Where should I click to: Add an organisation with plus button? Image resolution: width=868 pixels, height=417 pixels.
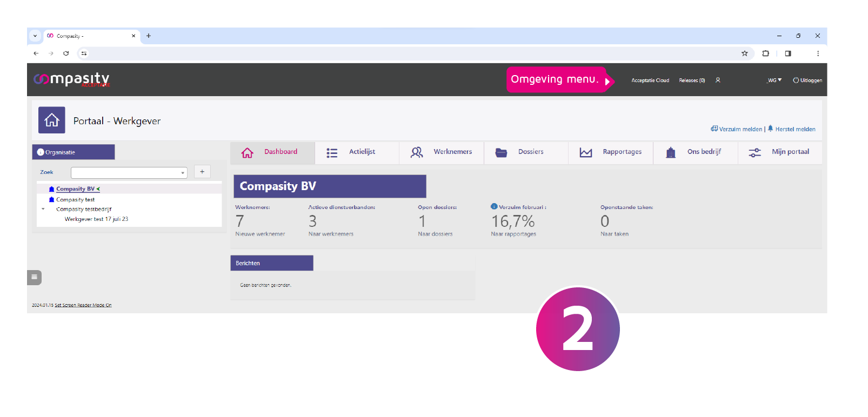click(202, 172)
